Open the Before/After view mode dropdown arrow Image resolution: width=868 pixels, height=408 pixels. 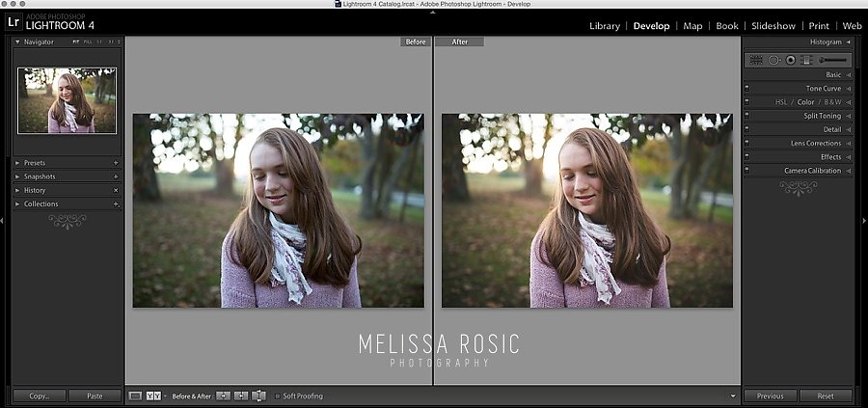pos(165,396)
